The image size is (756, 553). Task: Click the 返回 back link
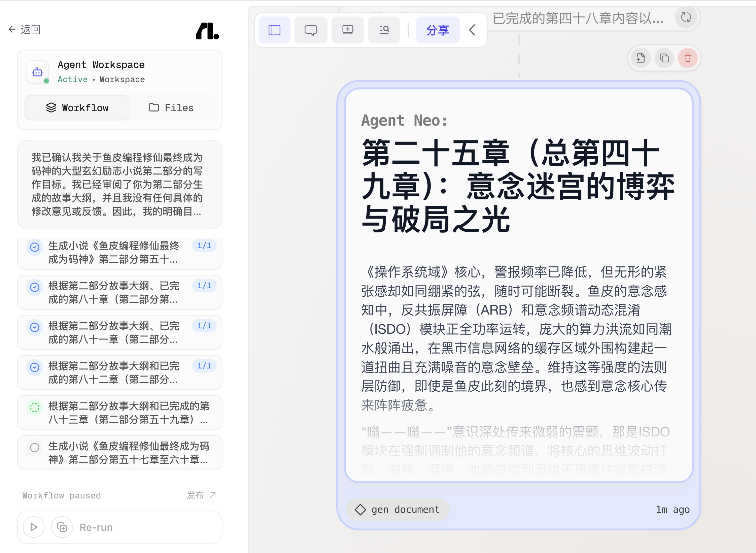tap(24, 30)
